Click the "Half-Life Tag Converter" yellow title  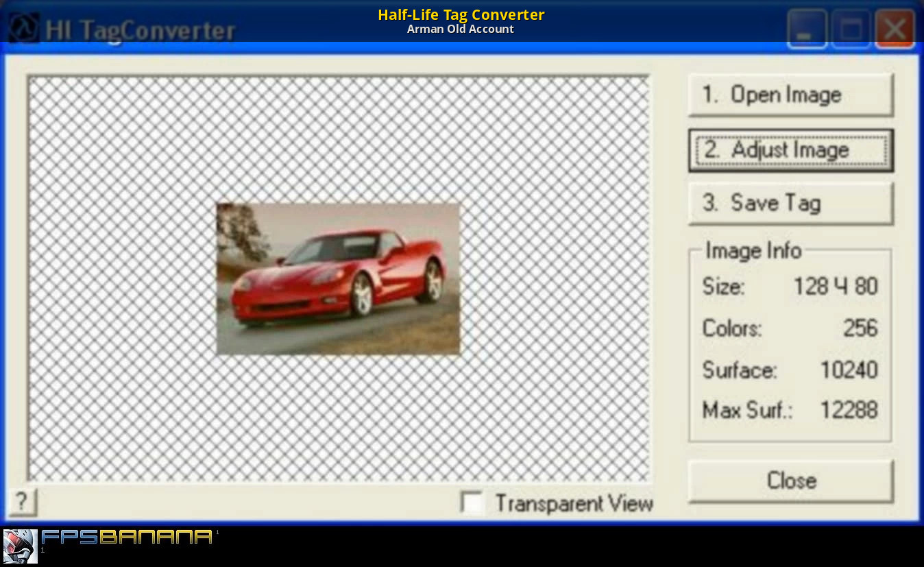click(x=461, y=14)
